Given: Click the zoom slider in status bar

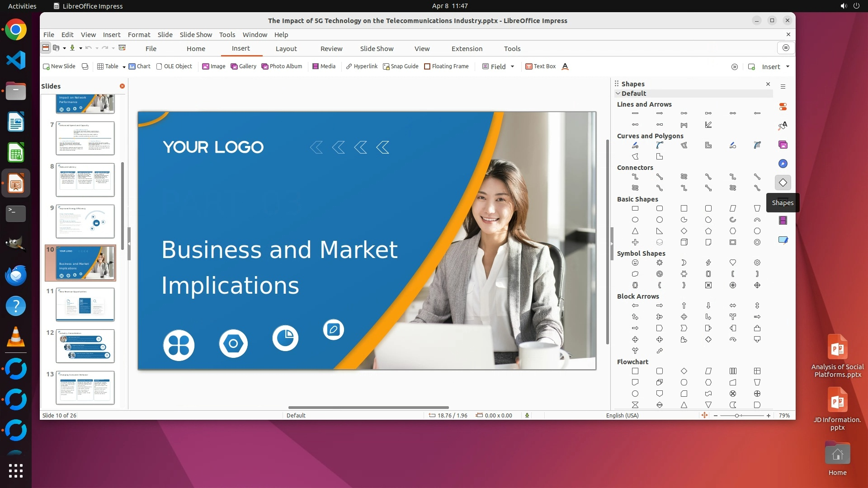Looking at the screenshot, I should [737, 416].
